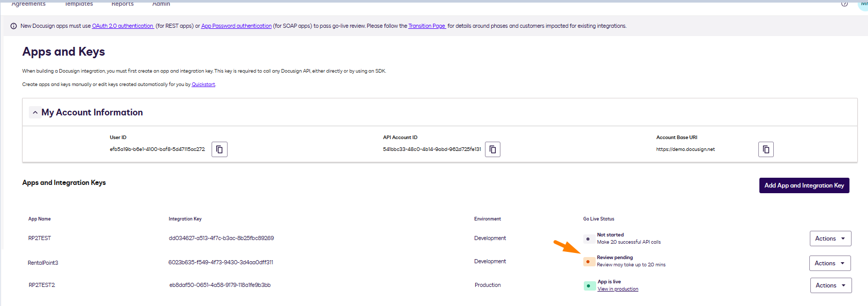Screen dimensions: 868x306
Task: Click the Not started status indicator for RP2TEST
Action: pos(589,239)
